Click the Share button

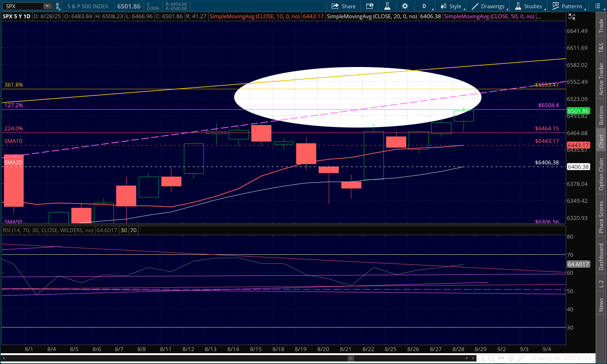pos(343,6)
